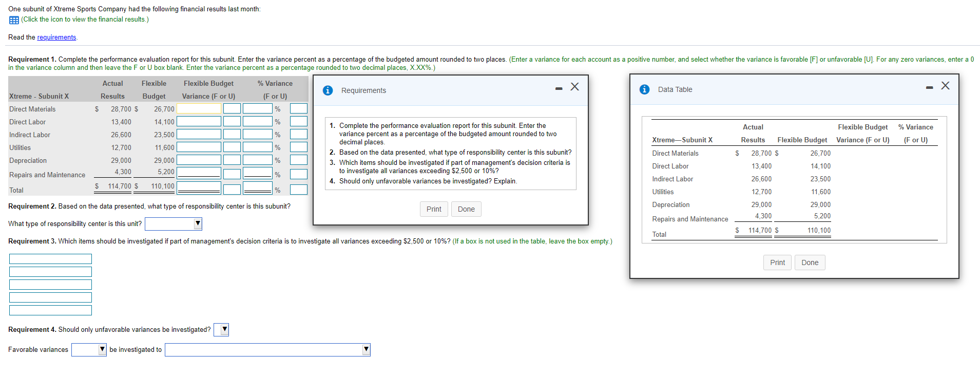Click Indirect Labor flexible budget variance field
Screen dimensions: 980x375
[199, 134]
